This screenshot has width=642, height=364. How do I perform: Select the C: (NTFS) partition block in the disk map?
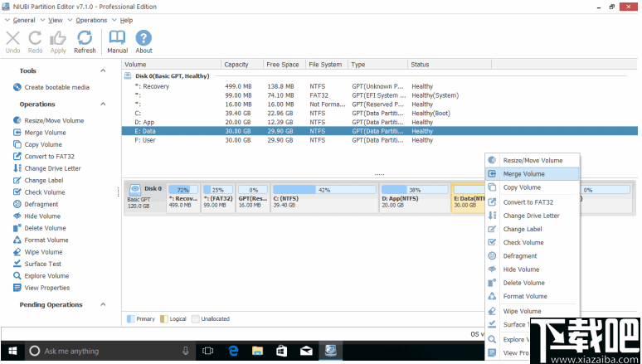click(x=324, y=198)
